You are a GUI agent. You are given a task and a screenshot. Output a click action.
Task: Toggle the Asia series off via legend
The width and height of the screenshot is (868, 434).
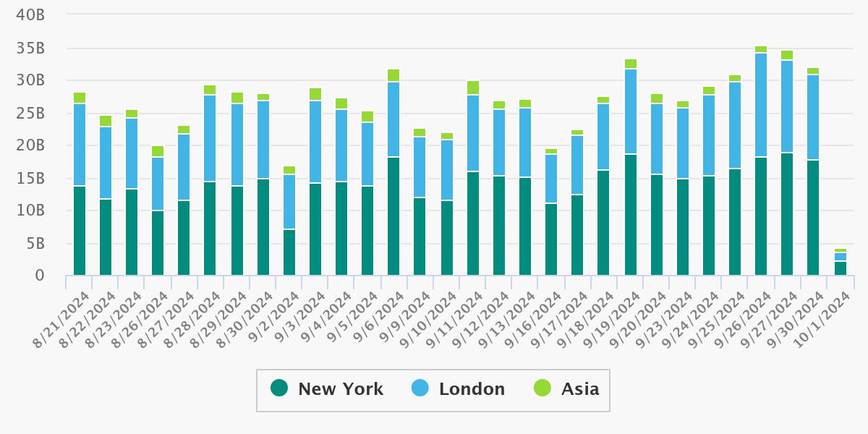pos(580,388)
